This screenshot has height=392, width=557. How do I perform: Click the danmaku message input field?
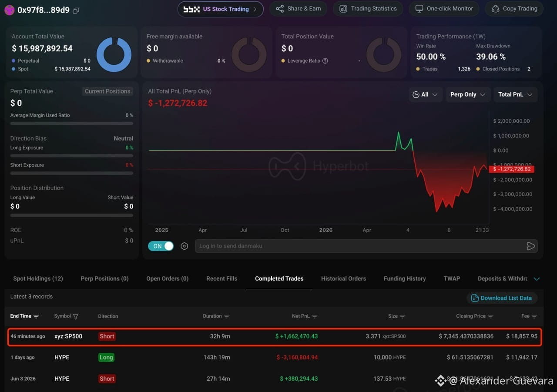tap(360, 246)
